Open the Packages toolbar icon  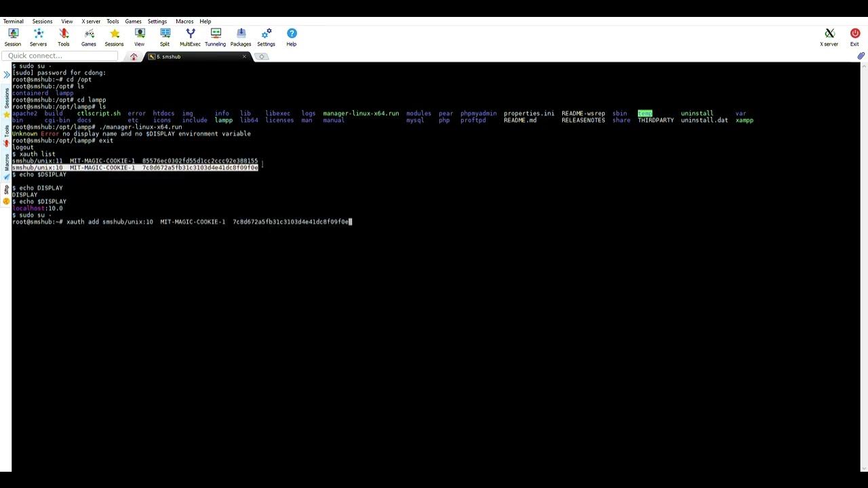click(241, 37)
